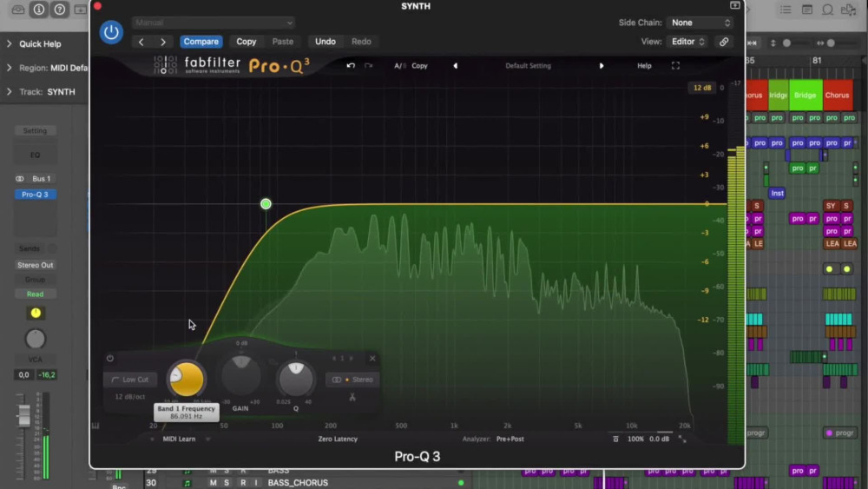The height and width of the screenshot is (489, 868).
Task: Toggle the Quick Help question-mark icon
Action: click(59, 10)
